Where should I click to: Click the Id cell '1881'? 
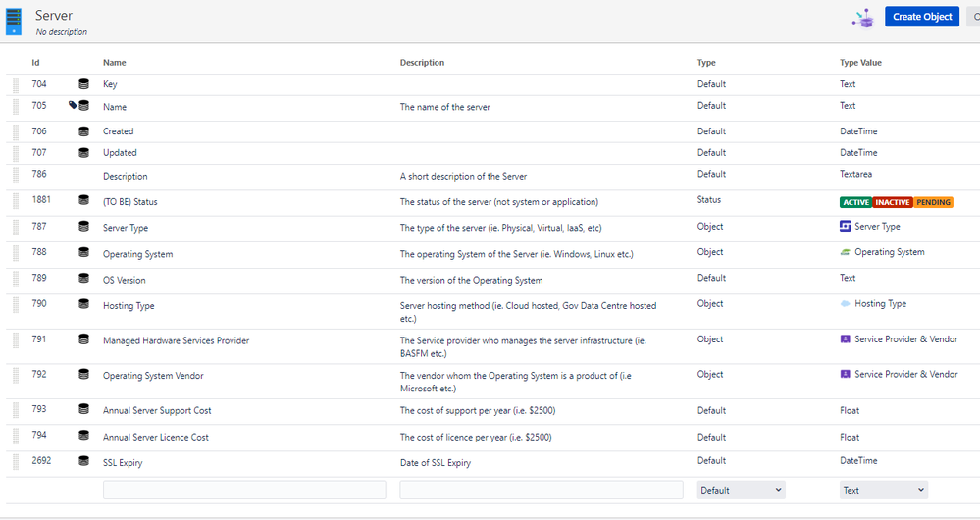pyautogui.click(x=41, y=200)
